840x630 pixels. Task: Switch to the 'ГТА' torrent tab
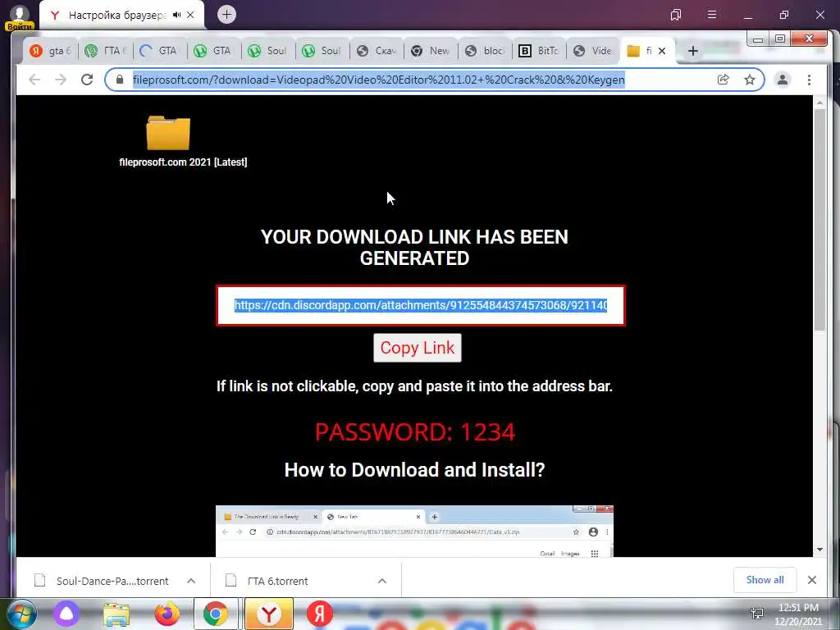(x=106, y=51)
